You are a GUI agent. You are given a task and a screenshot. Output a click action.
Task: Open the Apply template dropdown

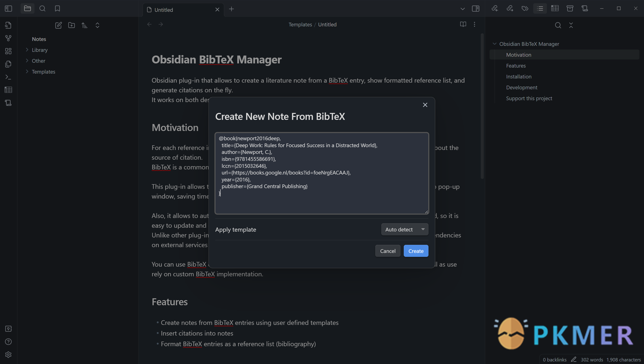point(404,229)
